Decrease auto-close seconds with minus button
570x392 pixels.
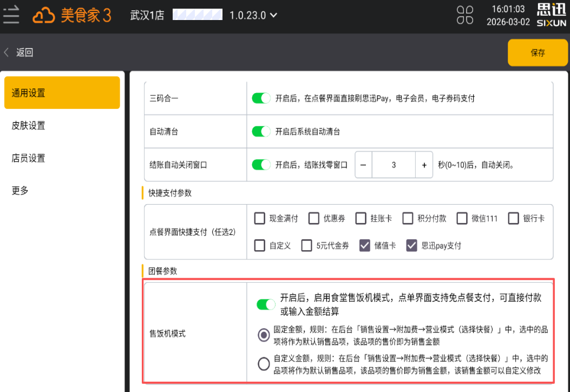(363, 165)
